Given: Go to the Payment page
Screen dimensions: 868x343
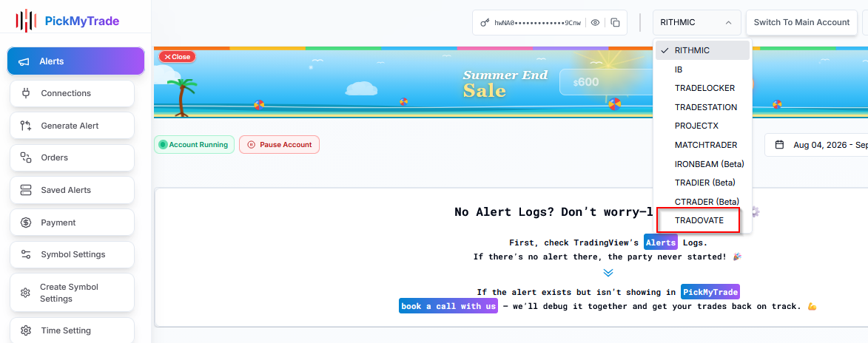Looking at the screenshot, I should pos(72,223).
